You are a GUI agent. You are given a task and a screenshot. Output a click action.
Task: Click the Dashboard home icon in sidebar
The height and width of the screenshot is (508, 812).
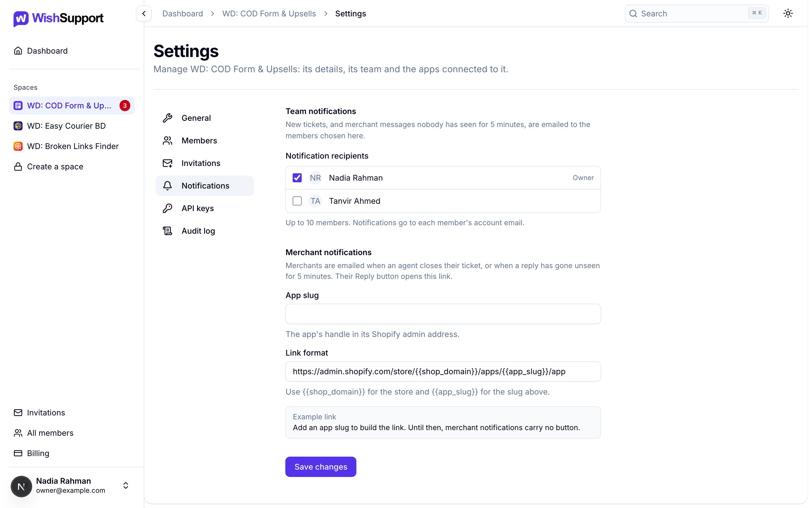[18, 51]
